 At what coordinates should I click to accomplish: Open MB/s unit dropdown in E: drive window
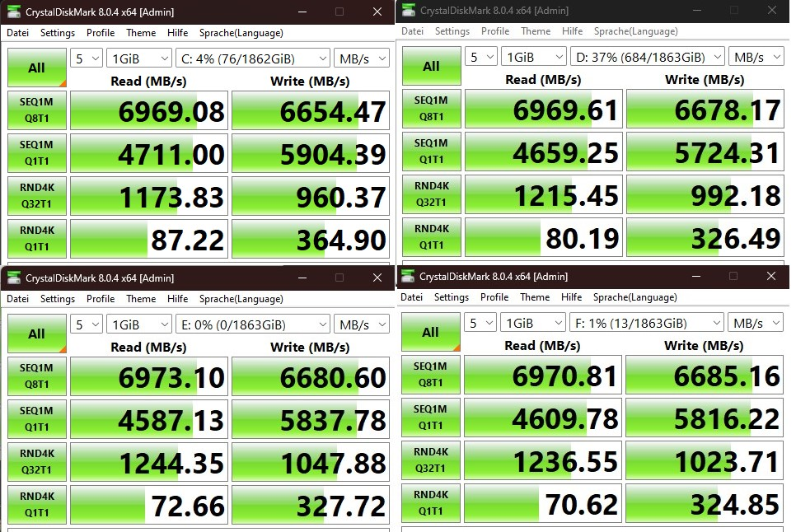tap(362, 324)
